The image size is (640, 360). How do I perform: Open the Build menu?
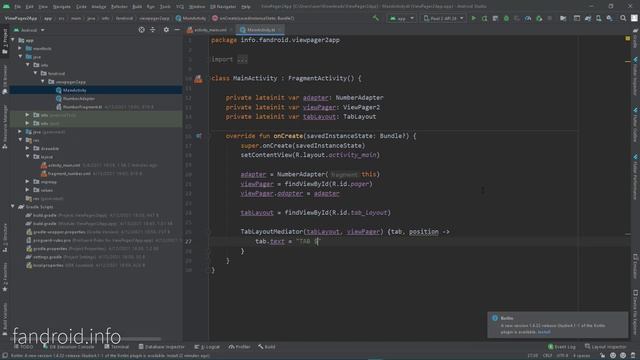tap(137, 7)
